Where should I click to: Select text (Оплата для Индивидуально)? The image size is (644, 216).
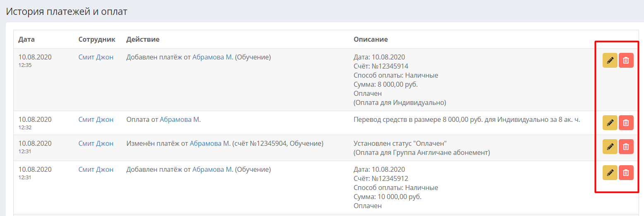coord(400,102)
